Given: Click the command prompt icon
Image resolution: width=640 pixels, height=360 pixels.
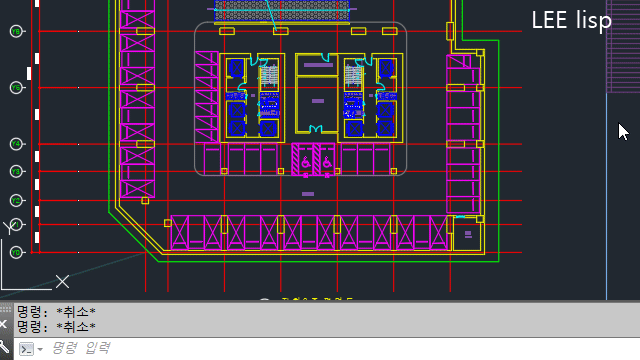Looking at the screenshot, I should click(x=27, y=349).
